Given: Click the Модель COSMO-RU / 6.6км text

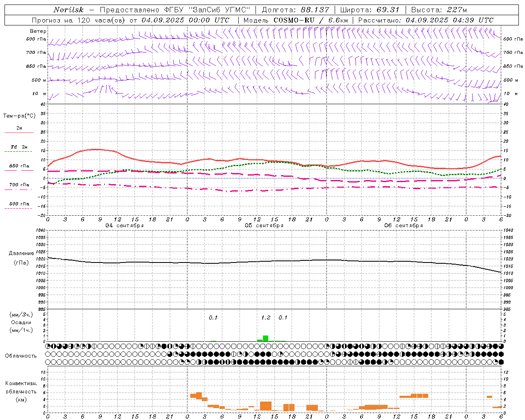Looking at the screenshot, I should coord(295,20).
